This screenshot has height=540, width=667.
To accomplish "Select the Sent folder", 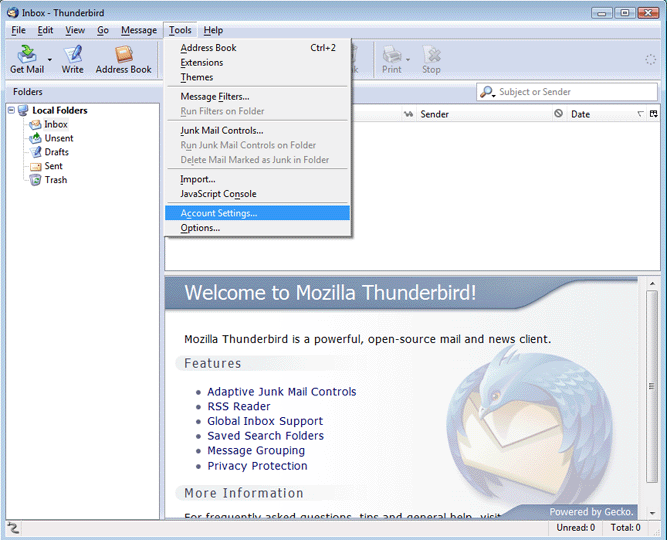I will pyautogui.click(x=54, y=166).
